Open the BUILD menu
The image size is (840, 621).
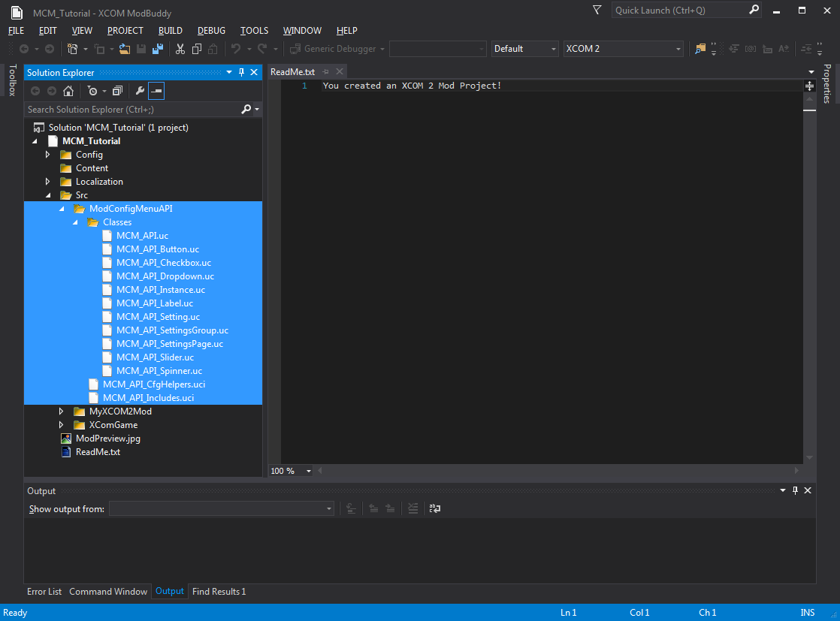click(x=171, y=31)
